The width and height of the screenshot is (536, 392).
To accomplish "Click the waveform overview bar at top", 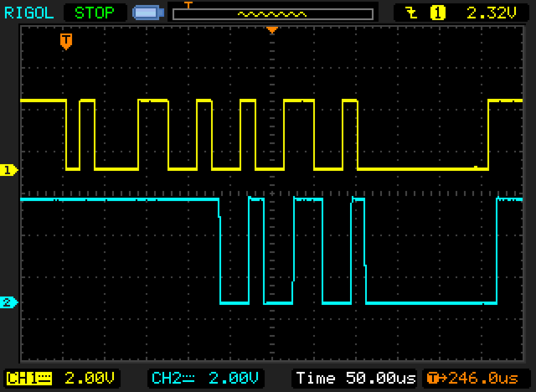I will [209, 13].
